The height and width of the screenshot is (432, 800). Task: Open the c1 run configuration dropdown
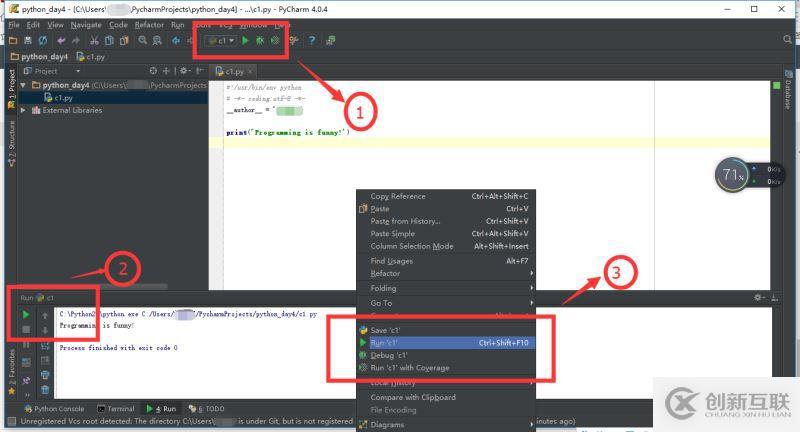221,40
